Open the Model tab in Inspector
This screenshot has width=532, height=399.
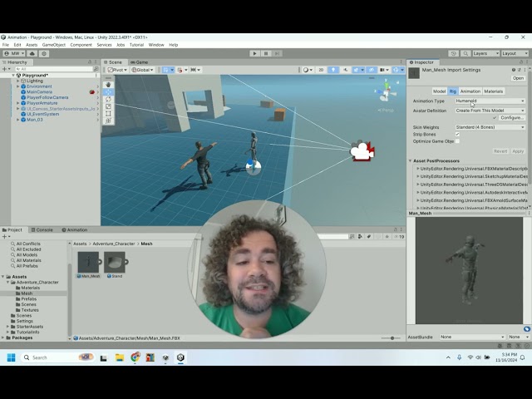point(439,91)
